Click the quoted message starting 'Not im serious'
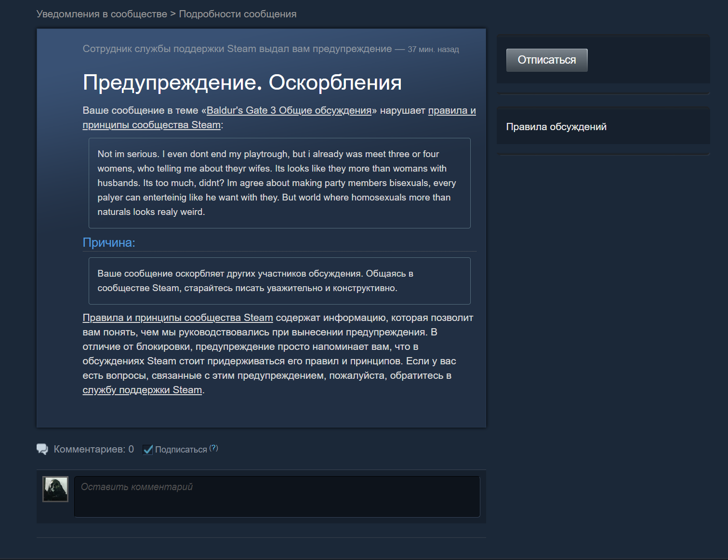 (x=279, y=183)
